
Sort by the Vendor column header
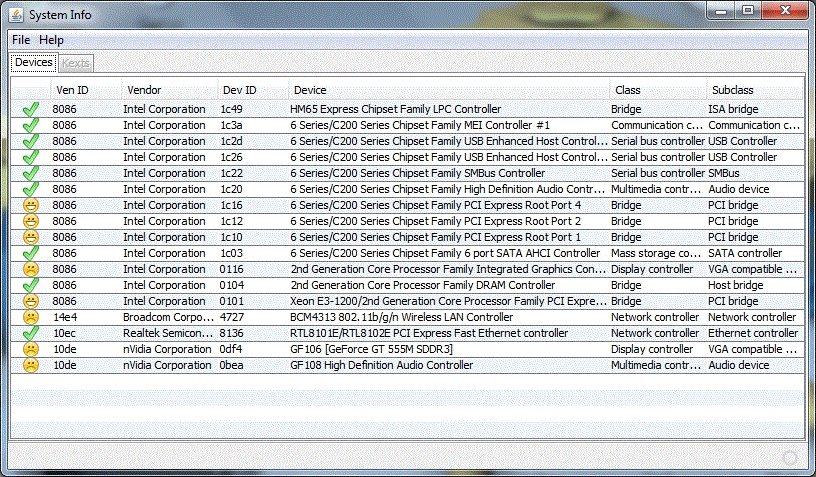(170, 90)
